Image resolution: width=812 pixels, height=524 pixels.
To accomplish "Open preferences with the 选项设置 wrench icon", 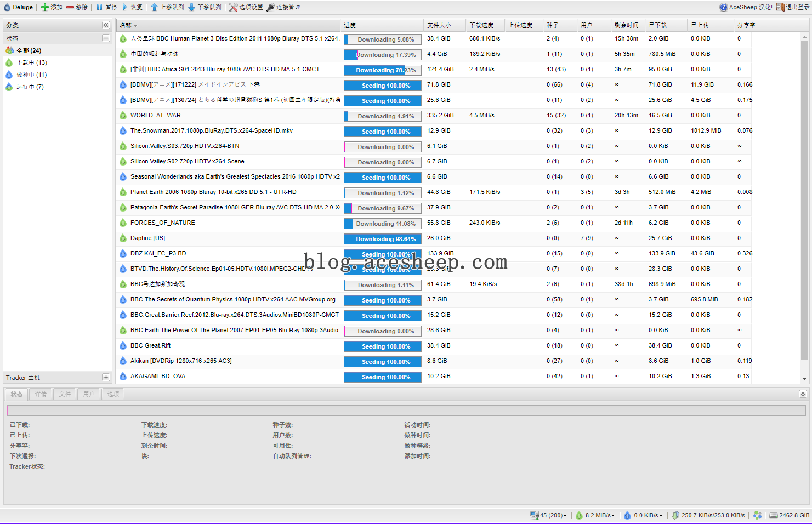I will tap(233, 7).
